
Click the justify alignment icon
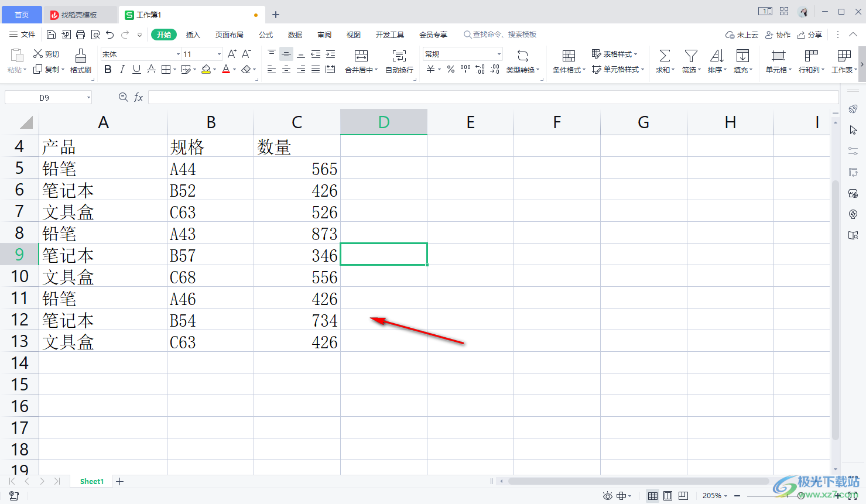(x=316, y=70)
